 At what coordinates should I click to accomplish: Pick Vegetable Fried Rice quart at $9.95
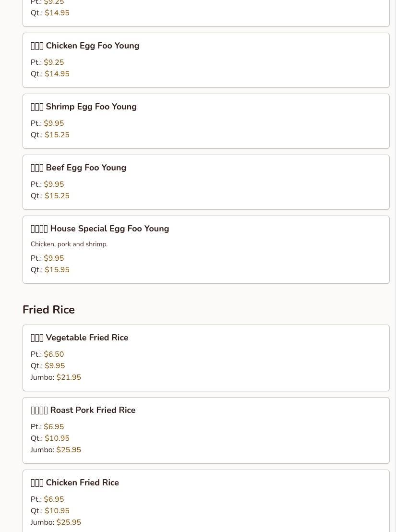coord(55,366)
